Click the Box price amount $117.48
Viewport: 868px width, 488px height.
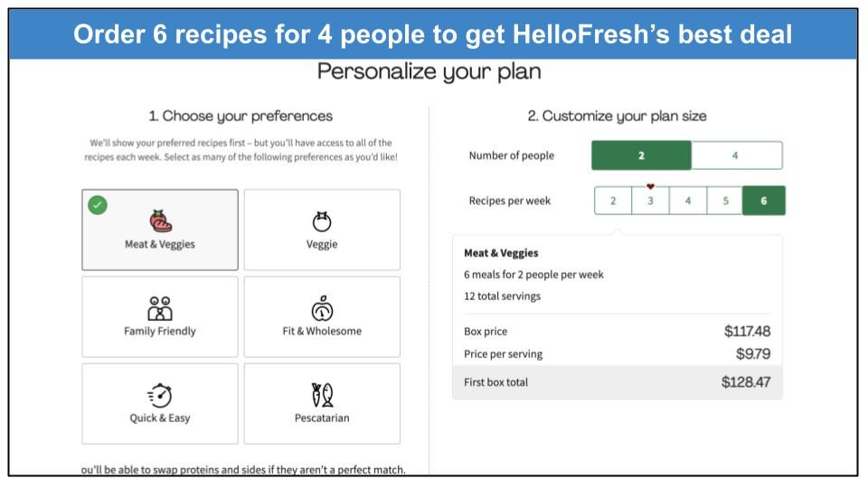click(x=748, y=331)
